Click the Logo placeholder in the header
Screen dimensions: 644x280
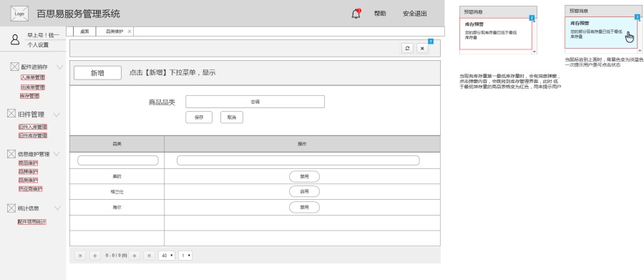pyautogui.click(x=19, y=14)
